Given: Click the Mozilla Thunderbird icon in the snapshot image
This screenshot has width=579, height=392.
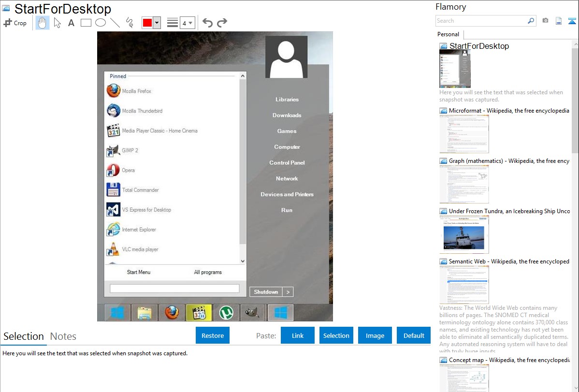Looking at the screenshot, I should (x=114, y=111).
